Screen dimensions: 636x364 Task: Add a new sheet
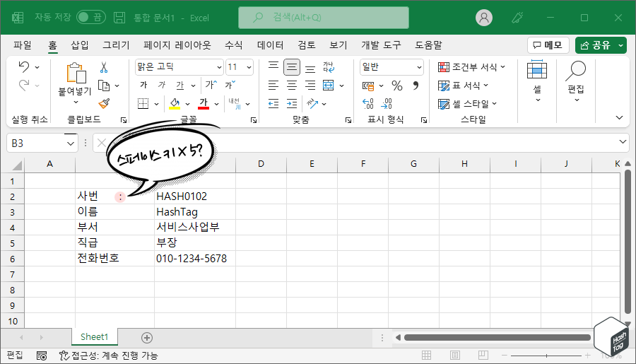(147, 338)
